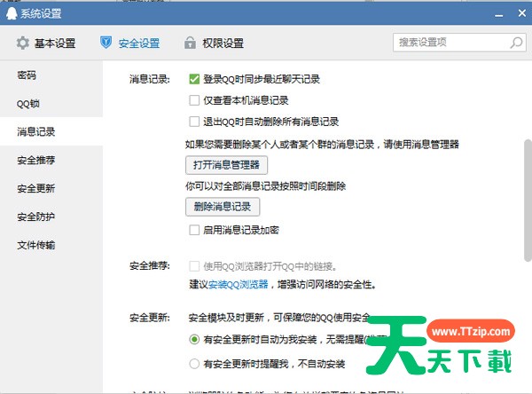
Task: Close the 系统设置 window
Action: 522,13
